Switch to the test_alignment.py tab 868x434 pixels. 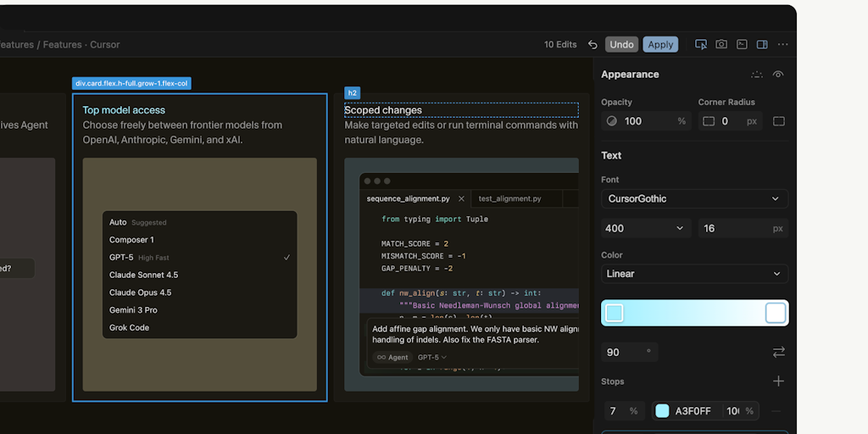(x=509, y=199)
